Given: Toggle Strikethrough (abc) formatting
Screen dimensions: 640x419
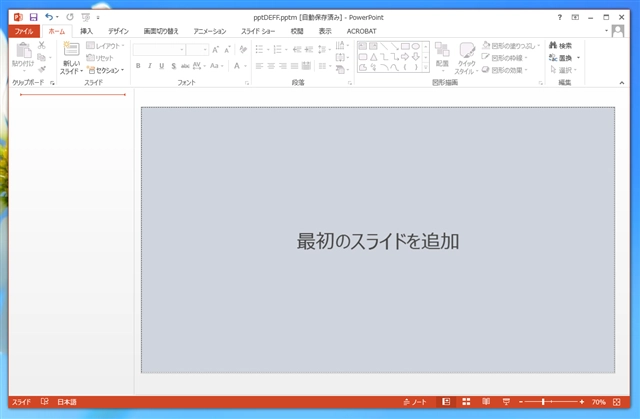Looking at the screenshot, I should [x=185, y=66].
